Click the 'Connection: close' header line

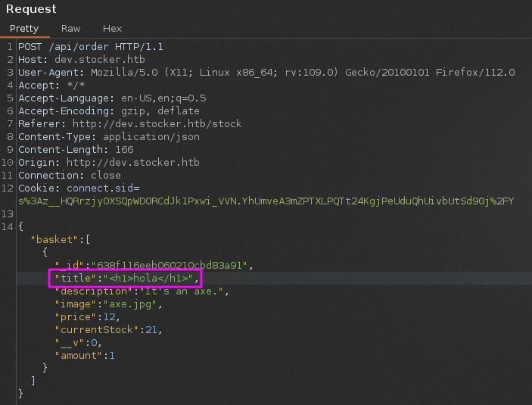point(70,175)
